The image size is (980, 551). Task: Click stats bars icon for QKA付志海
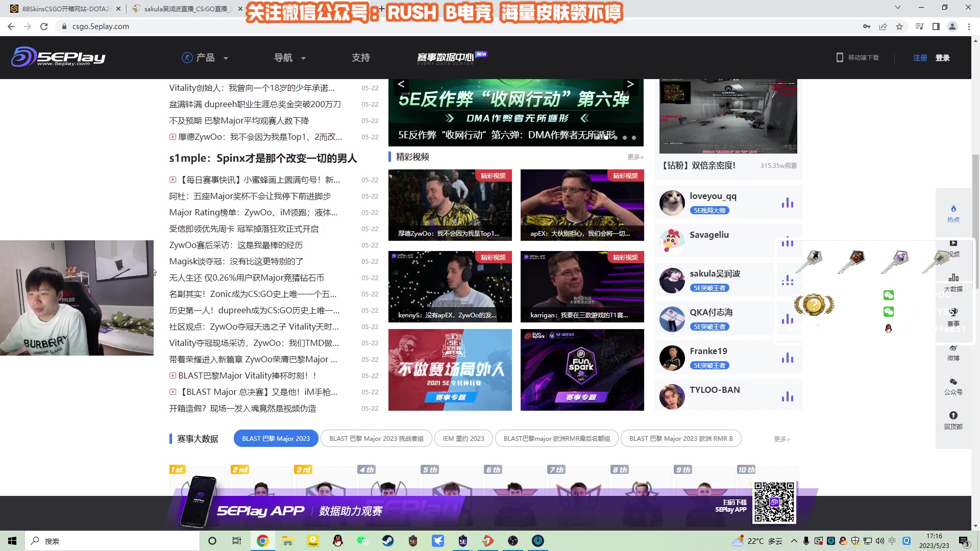click(x=788, y=319)
